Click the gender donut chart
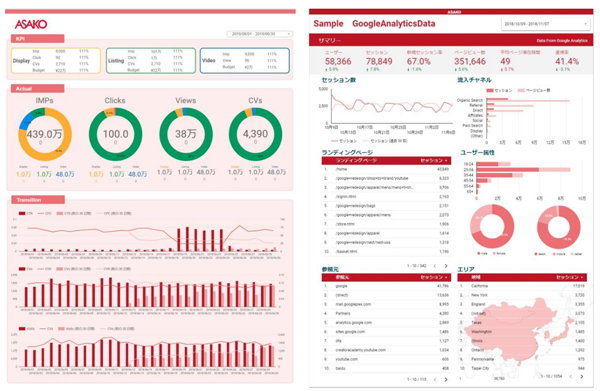Image resolution: width=600 pixels, height=391 pixels. coord(492,226)
